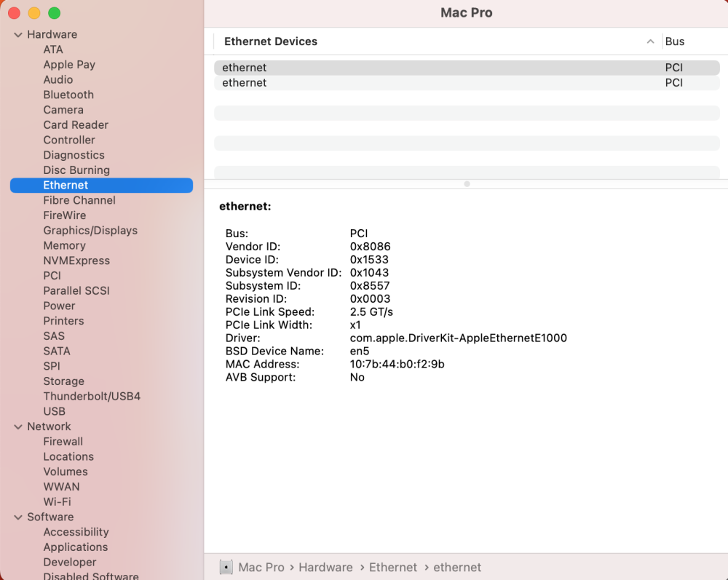This screenshot has width=728, height=580.
Task: Select Volumes under Network
Action: pos(66,472)
